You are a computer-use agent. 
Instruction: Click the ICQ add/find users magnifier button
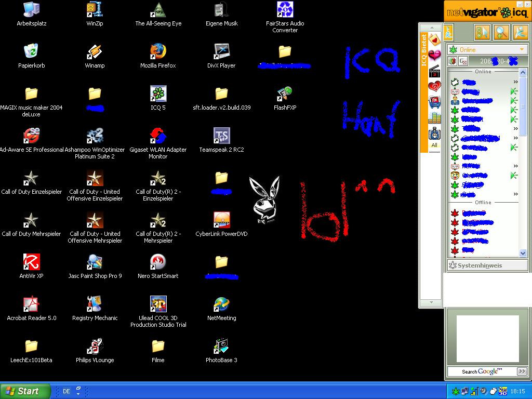coord(501,32)
